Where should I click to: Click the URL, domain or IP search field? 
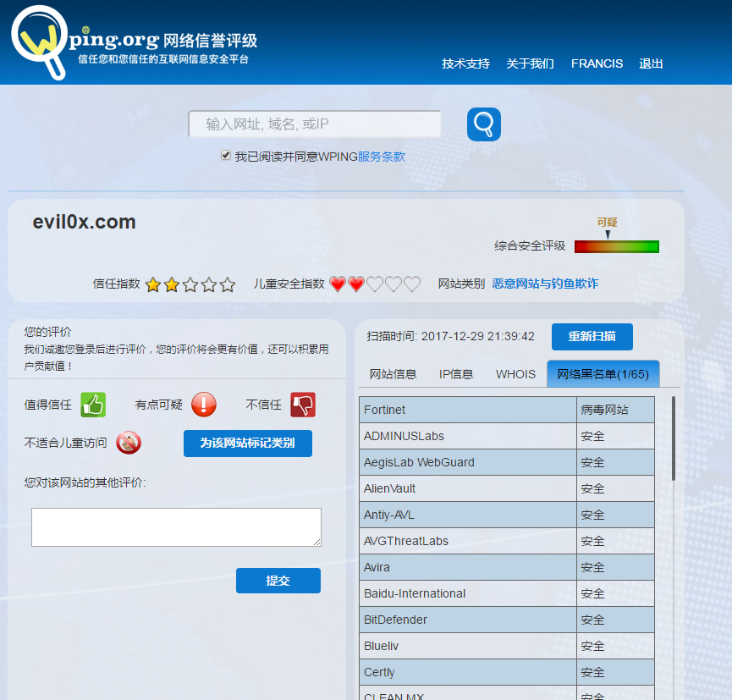pyautogui.click(x=315, y=124)
